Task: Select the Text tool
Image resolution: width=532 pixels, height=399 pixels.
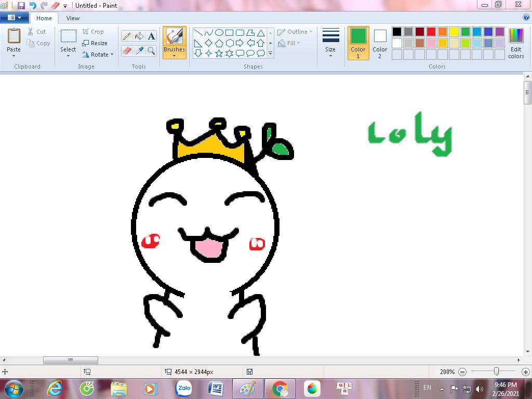Action: click(151, 36)
